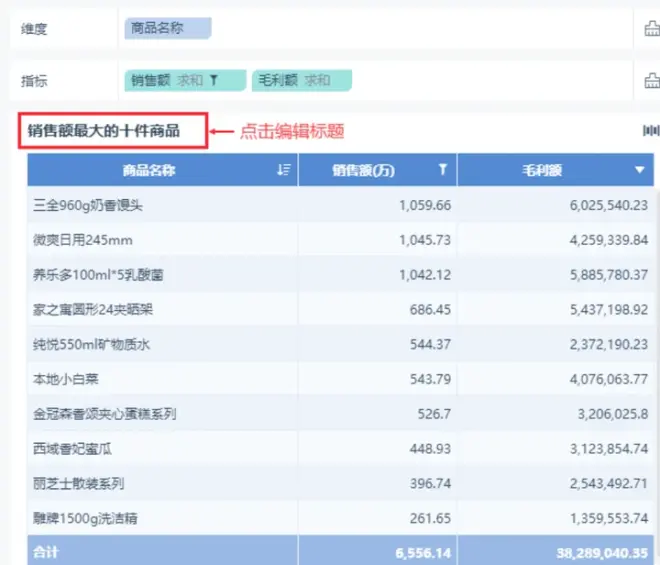660x565 pixels.
Task: Click the chart type icon right of title
Action: point(651,131)
